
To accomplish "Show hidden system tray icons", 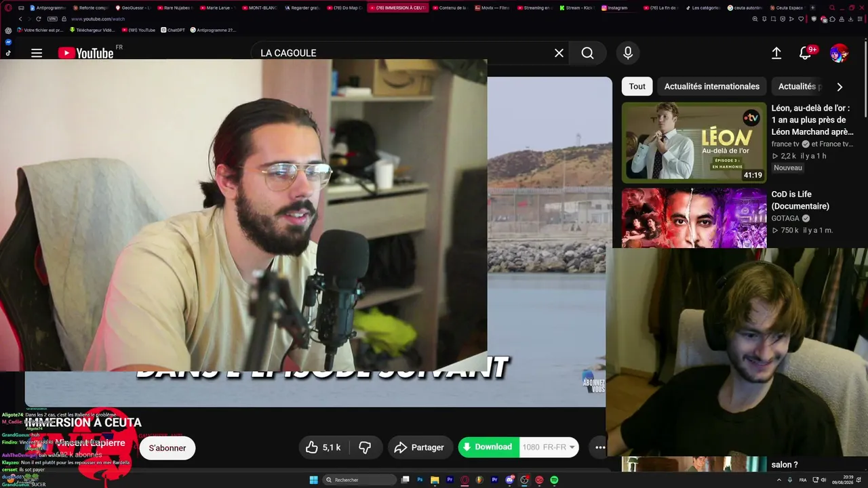I will click(778, 480).
